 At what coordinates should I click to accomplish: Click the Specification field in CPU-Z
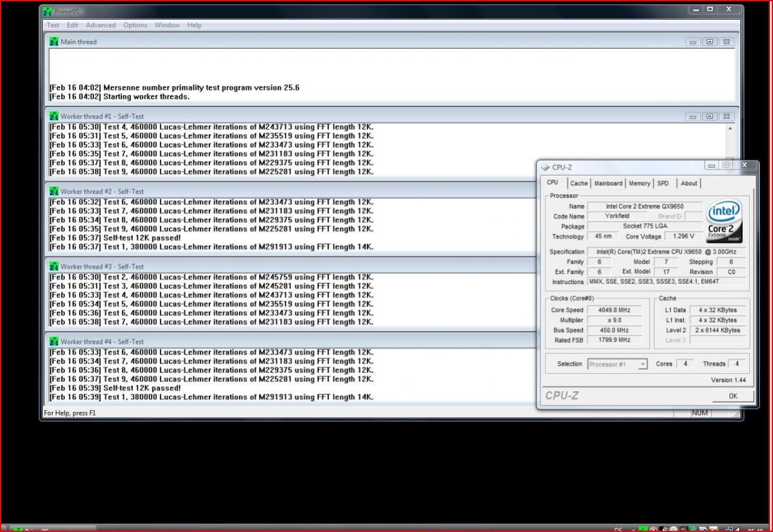pyautogui.click(x=666, y=252)
